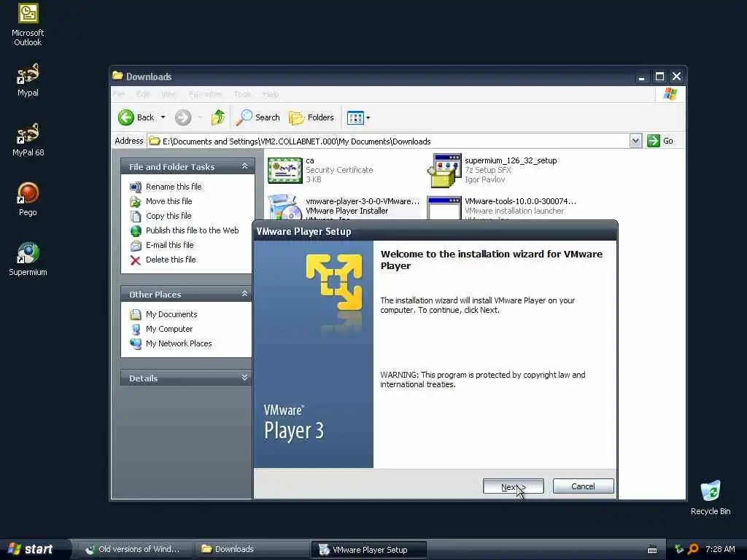Open the Search pane in Downloads

258,117
